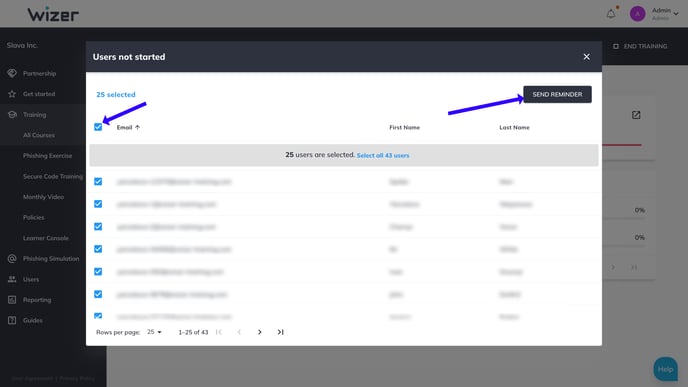Open Learner Console in the sidebar
Screen dimensions: 688x387
coord(46,238)
